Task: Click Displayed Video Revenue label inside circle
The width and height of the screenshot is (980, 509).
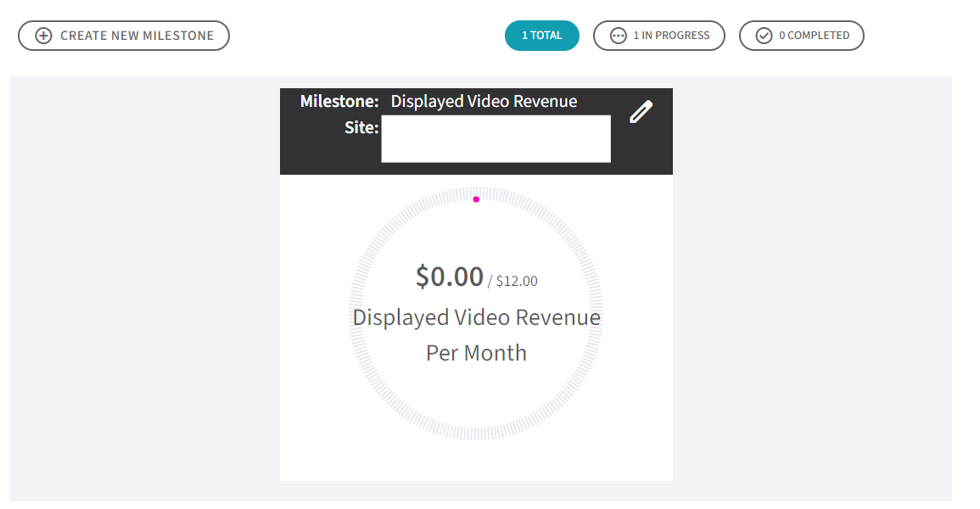Action: [x=476, y=317]
